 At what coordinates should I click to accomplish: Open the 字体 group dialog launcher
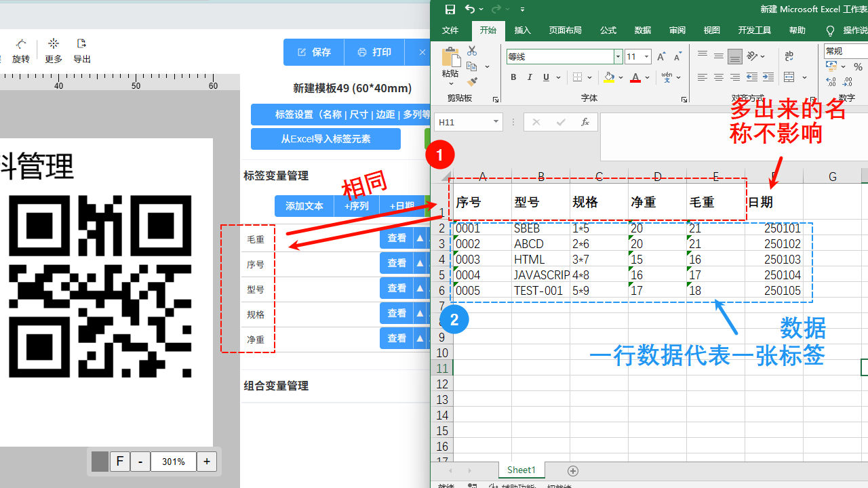(x=684, y=100)
